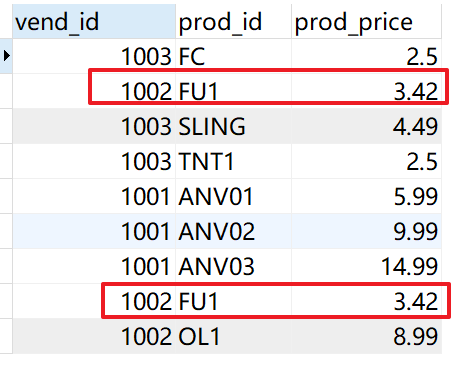Click vendor 1001 in the ANV01 row
The height and width of the screenshot is (368, 455).
pyautogui.click(x=94, y=196)
